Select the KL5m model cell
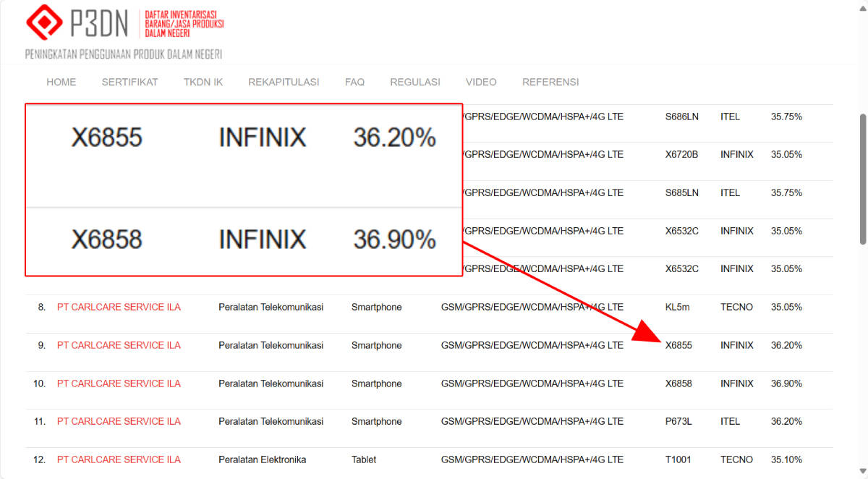Viewport: 868px width, 479px height. tap(678, 307)
